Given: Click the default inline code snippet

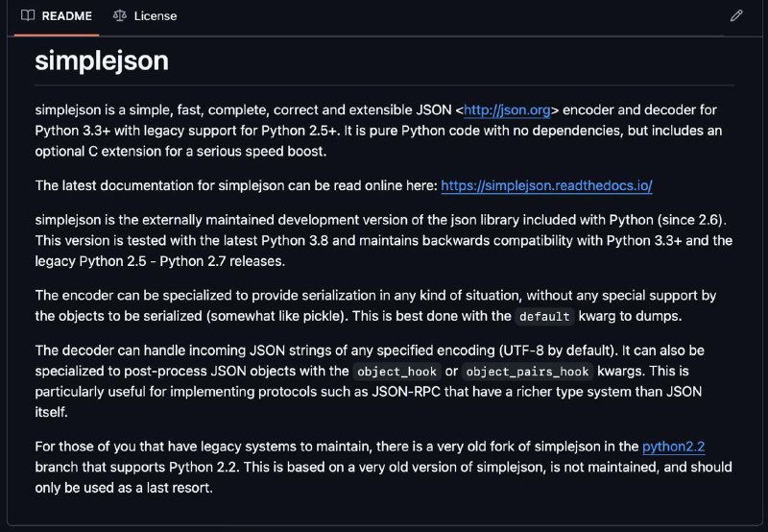Looking at the screenshot, I should (544, 317).
